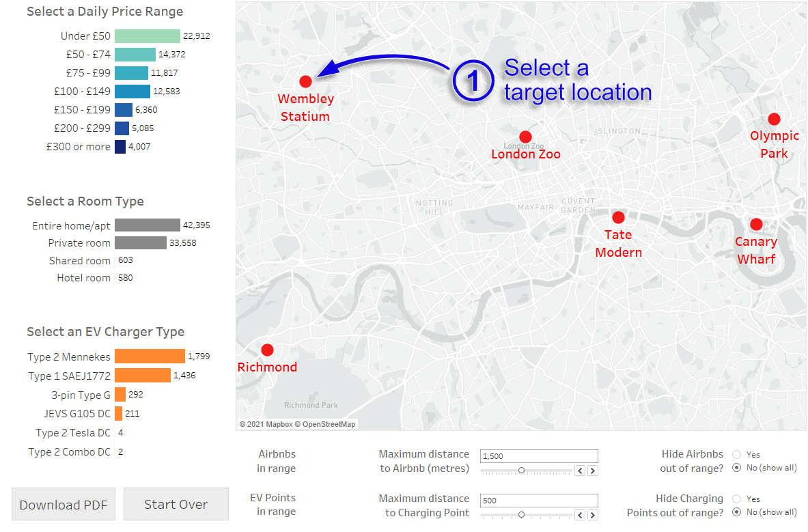Click the Start Over button
The width and height of the screenshot is (808, 532).
(176, 505)
